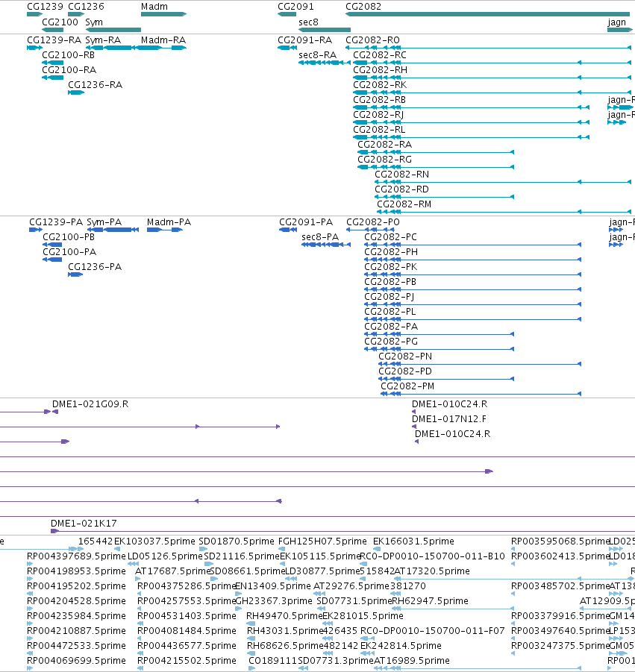Select the CG2100-RA transcript label
The image size is (635, 672).
(x=69, y=69)
